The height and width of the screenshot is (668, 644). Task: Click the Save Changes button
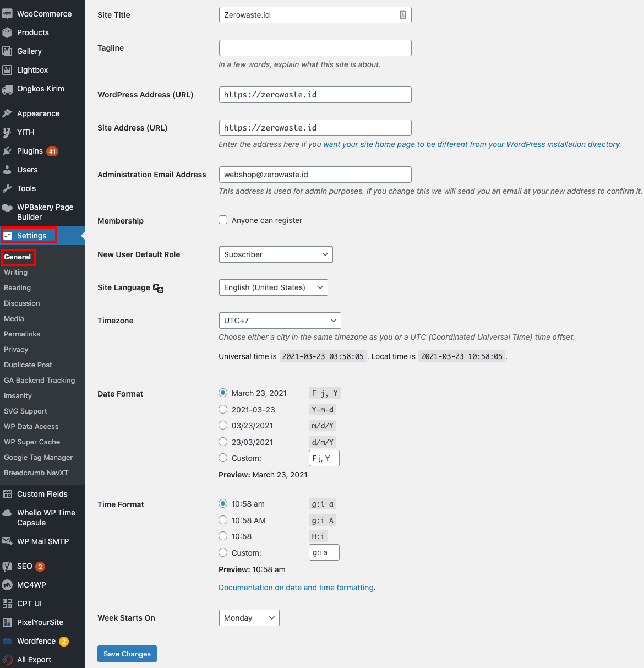(127, 654)
